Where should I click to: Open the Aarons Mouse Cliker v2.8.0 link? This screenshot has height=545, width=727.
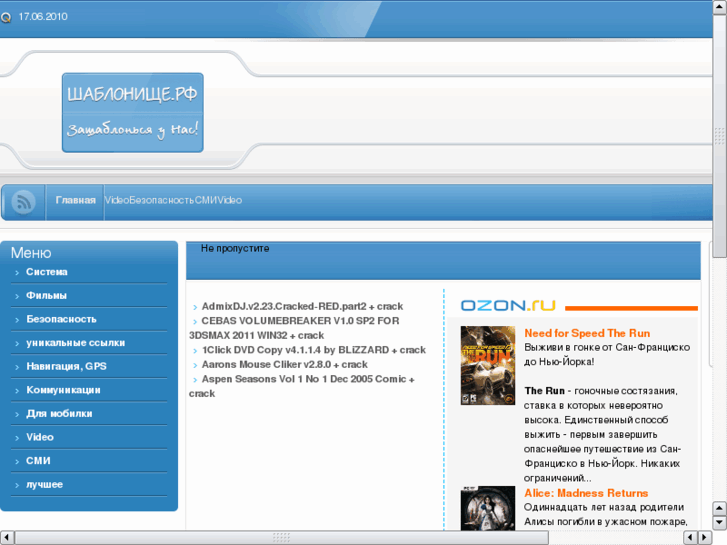pos(284,364)
